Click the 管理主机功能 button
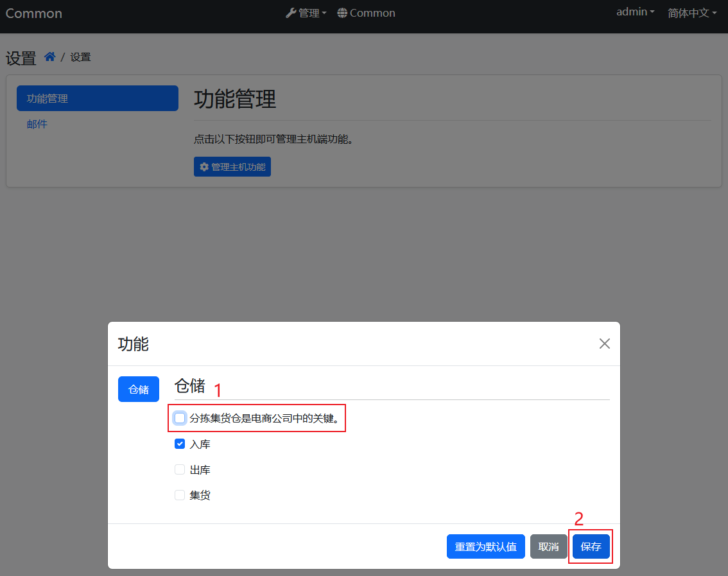This screenshot has width=728, height=576. 232,167
